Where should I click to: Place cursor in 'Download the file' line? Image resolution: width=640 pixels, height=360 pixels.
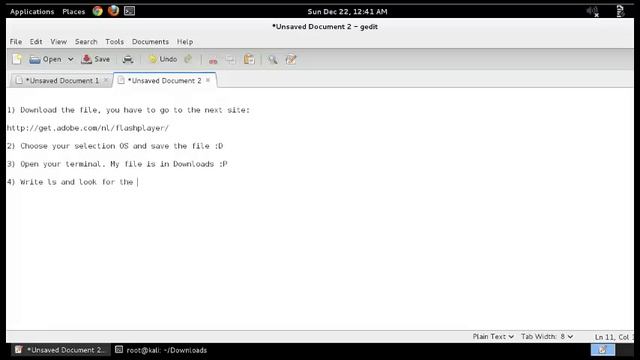128,110
